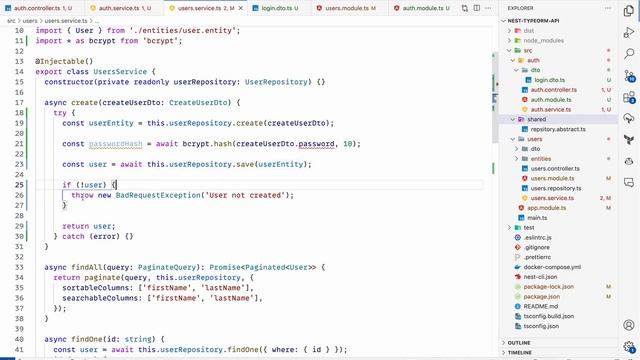Open app.module.ts file
The width and height of the screenshot is (640, 360).
tap(546, 208)
